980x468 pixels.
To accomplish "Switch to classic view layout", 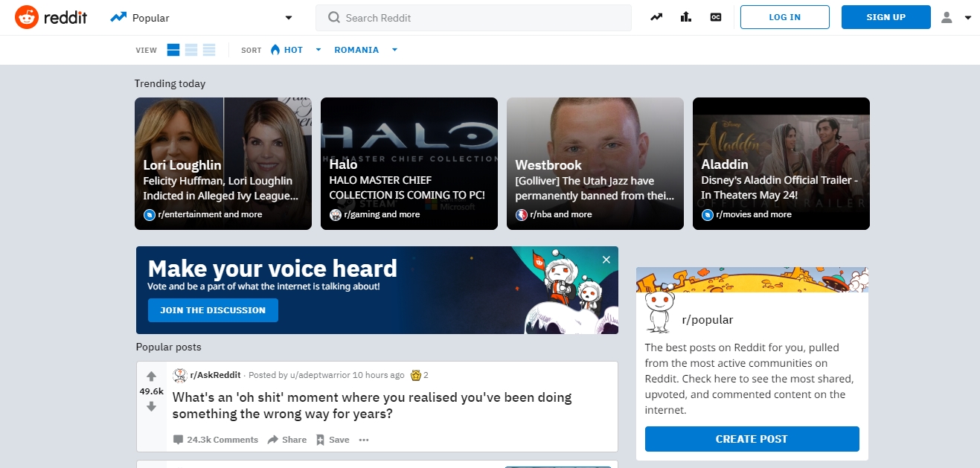I will coord(191,50).
